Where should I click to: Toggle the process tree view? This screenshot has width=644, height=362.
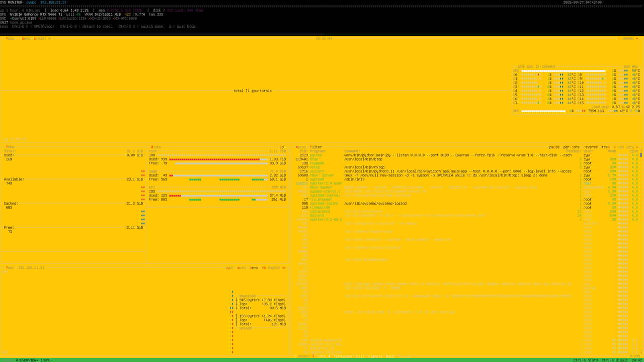(x=606, y=147)
